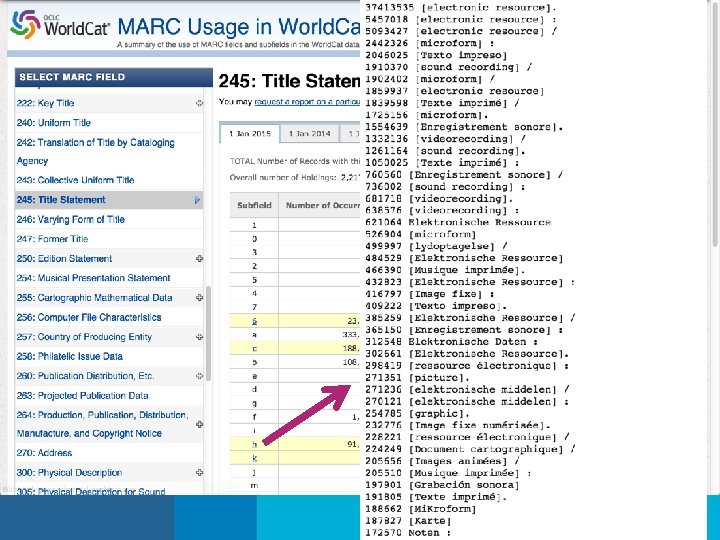
Task: Open 305: Physical Description for Sound
Action: coord(91,491)
